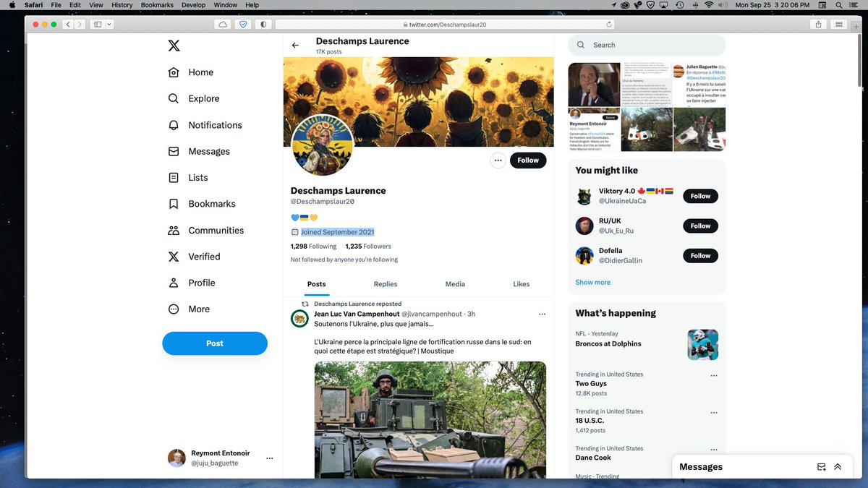Image resolution: width=868 pixels, height=488 pixels.
Task: Click the new message compose icon
Action: click(821, 467)
